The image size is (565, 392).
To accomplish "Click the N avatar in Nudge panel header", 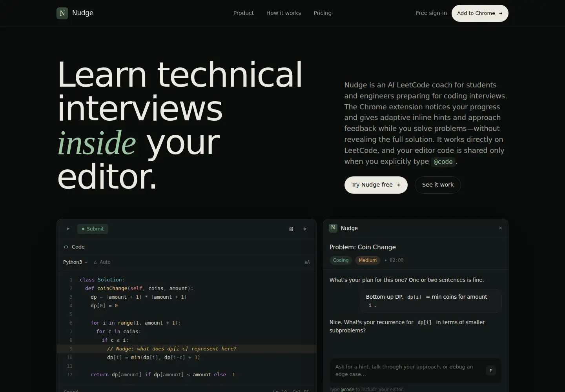I will pyautogui.click(x=333, y=228).
